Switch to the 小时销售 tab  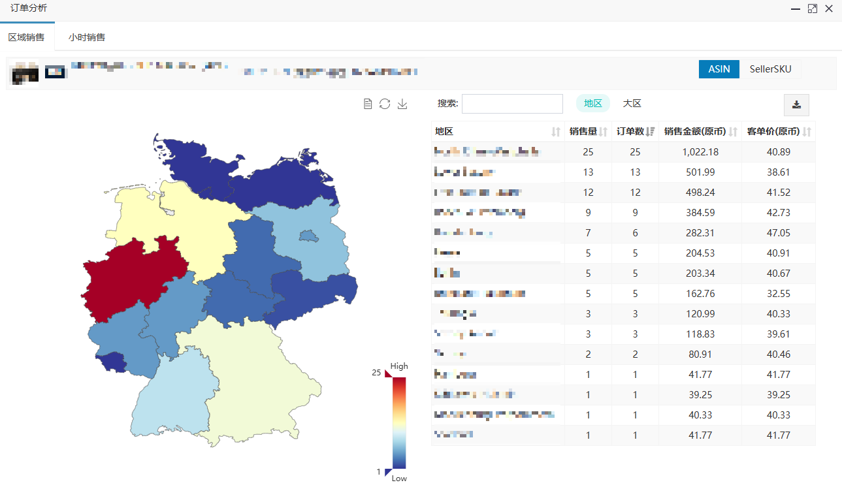click(87, 37)
